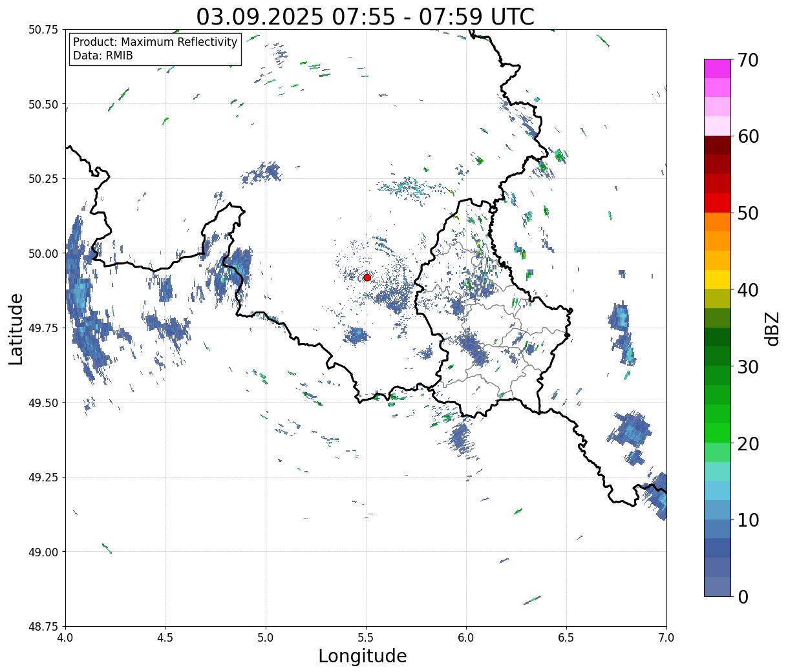Click the longitude tick label 5.5
This screenshot has width=788, height=672.
pos(366,638)
